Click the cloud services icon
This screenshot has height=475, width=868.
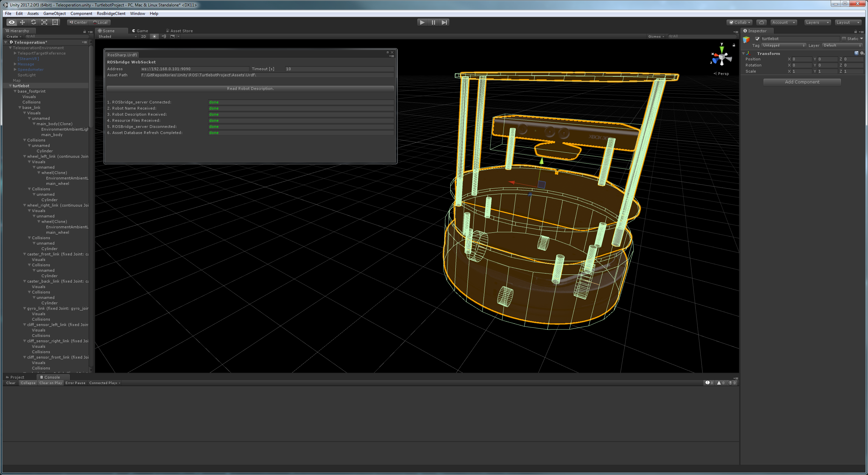coord(762,22)
